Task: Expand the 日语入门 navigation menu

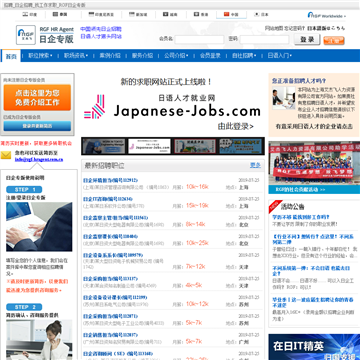Action: coord(280,56)
